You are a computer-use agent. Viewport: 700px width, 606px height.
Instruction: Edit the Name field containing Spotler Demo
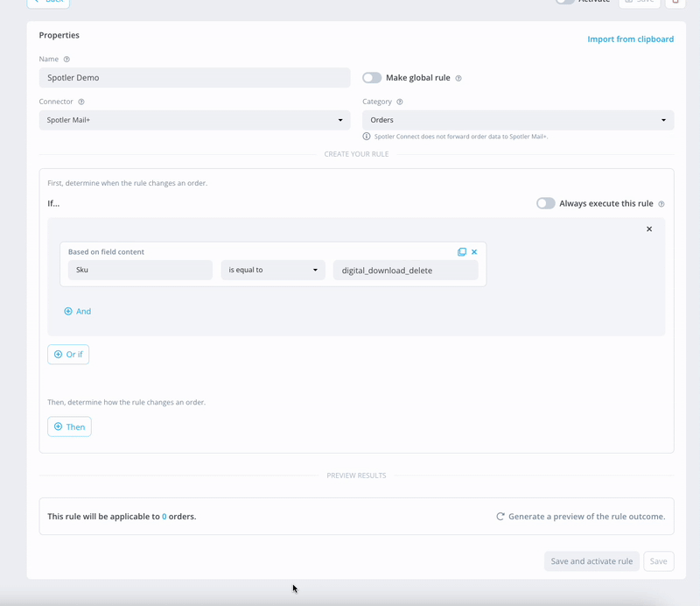pyautogui.click(x=194, y=77)
